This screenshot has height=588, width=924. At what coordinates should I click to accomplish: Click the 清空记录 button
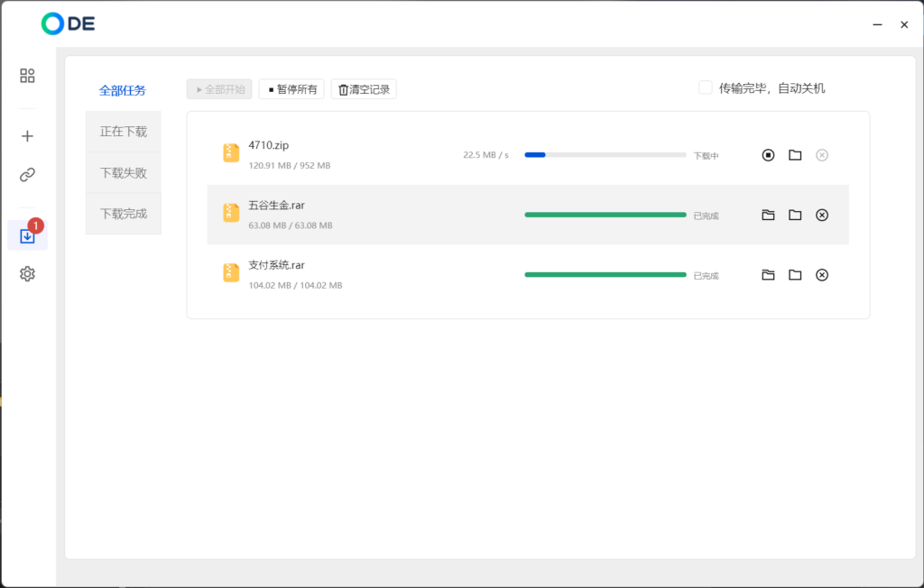click(364, 89)
